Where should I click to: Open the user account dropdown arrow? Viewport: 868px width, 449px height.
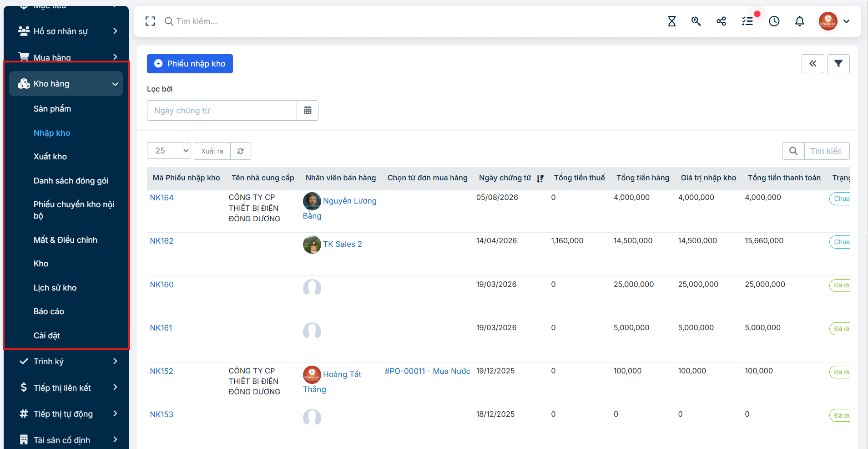[846, 21]
